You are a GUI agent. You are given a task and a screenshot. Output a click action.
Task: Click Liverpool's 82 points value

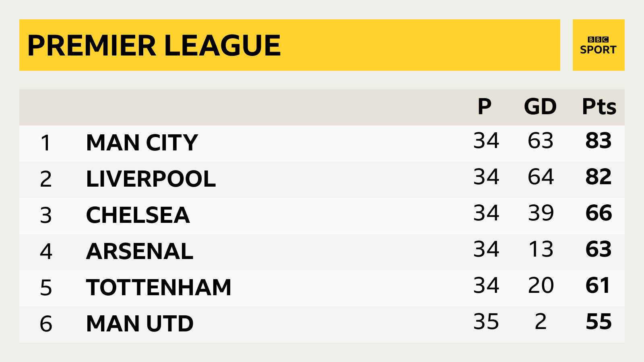(x=599, y=177)
